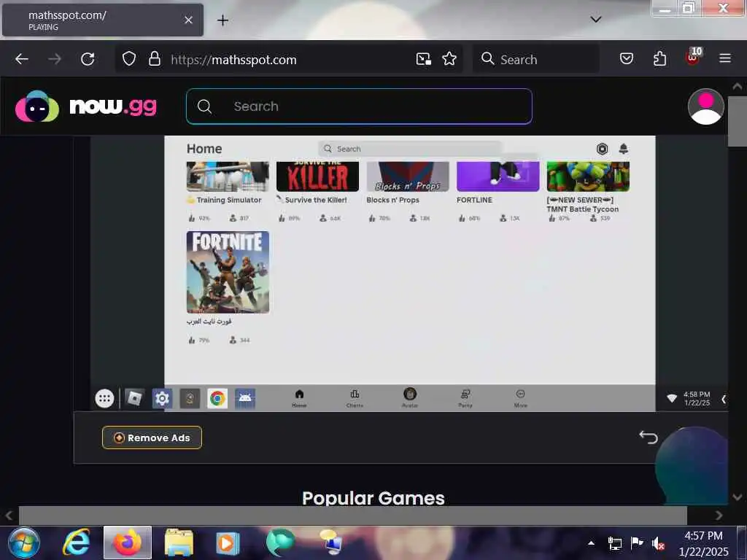Expand the list all tabs chevron
747x560 pixels.
[x=595, y=20]
